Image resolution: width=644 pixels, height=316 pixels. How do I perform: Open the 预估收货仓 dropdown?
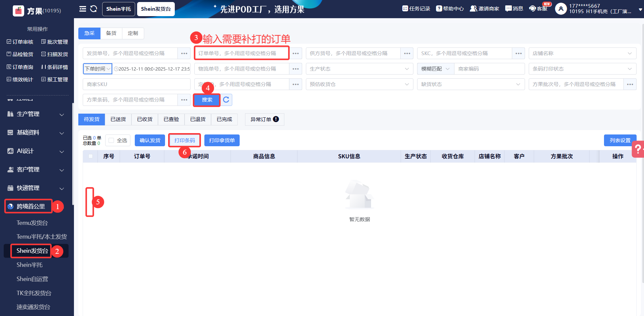pyautogui.click(x=360, y=84)
